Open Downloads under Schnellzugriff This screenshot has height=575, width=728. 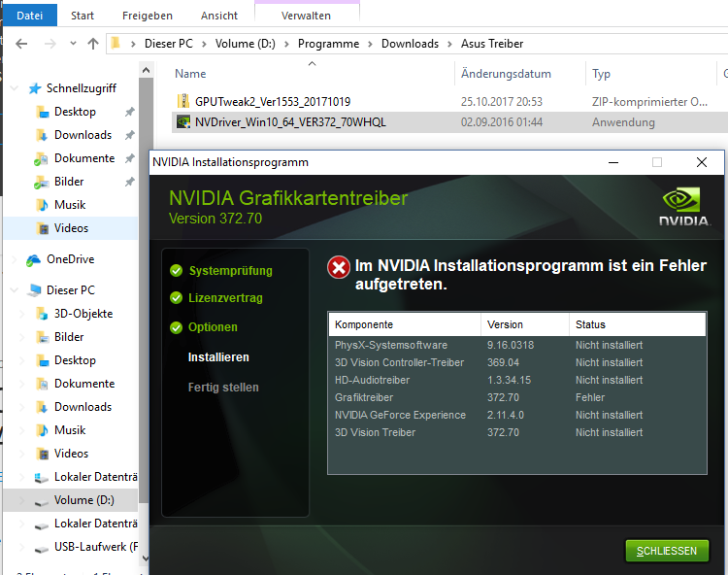[83, 135]
